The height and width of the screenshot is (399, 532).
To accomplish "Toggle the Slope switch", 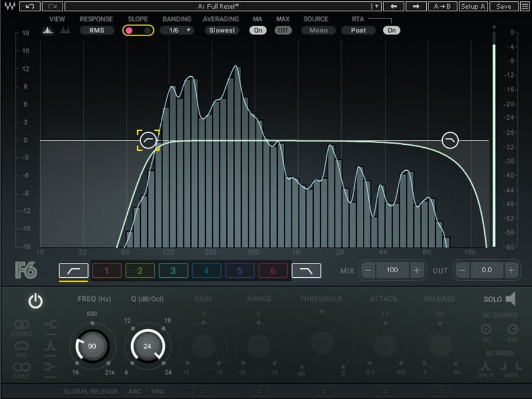I will pyautogui.click(x=138, y=30).
